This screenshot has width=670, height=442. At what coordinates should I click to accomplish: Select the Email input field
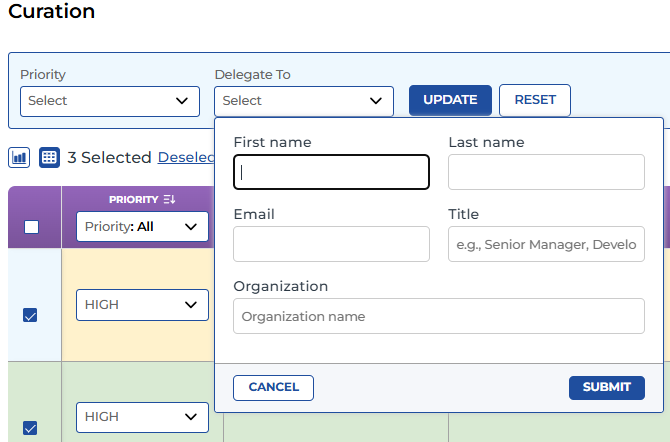click(331, 244)
